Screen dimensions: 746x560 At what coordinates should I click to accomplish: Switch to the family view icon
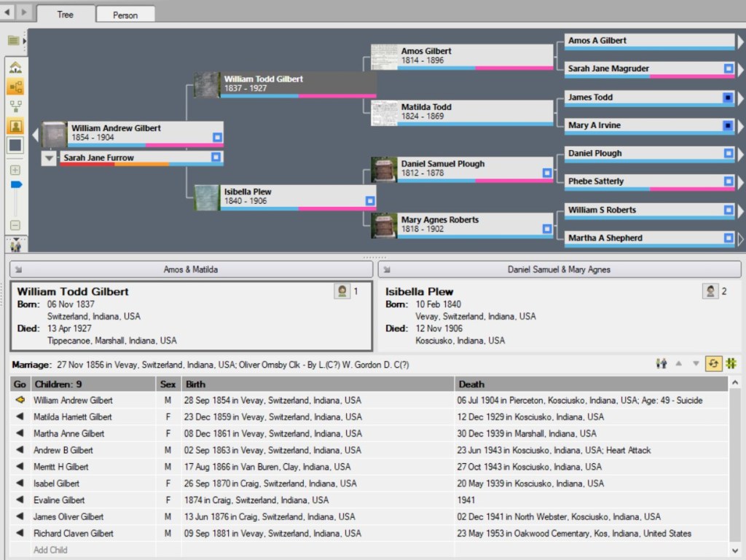15,107
